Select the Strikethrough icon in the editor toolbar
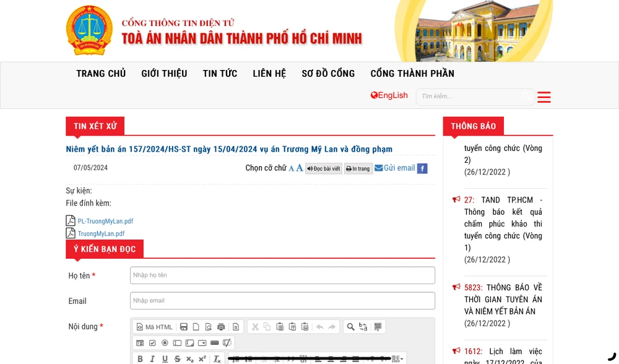The image size is (619, 364). (176, 358)
